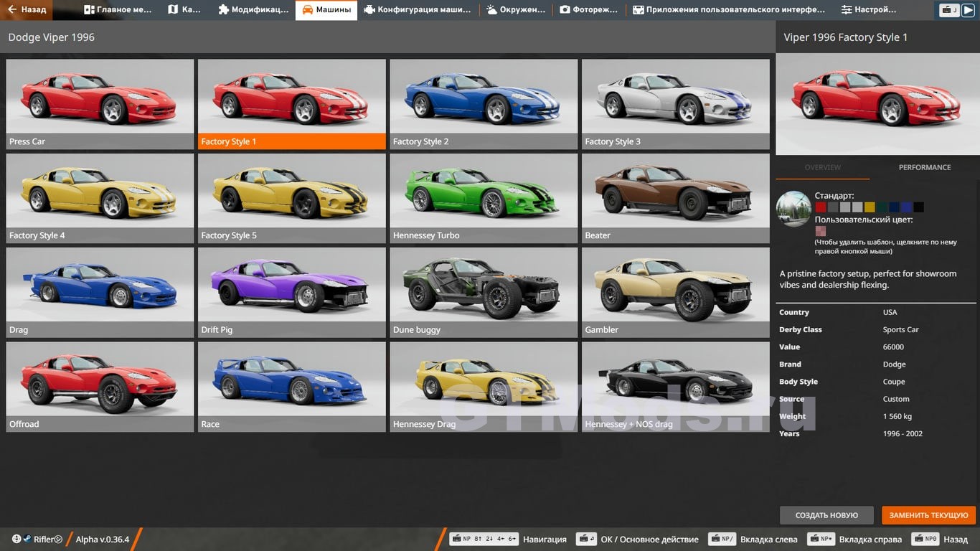Pick the blue Race configuration
Image resolution: width=980 pixels, height=551 pixels.
(x=292, y=387)
